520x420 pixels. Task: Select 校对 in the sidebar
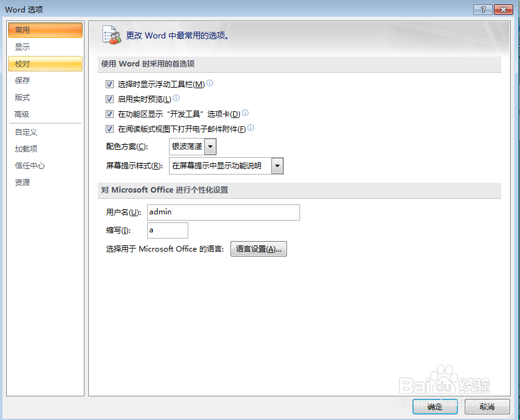click(x=45, y=64)
